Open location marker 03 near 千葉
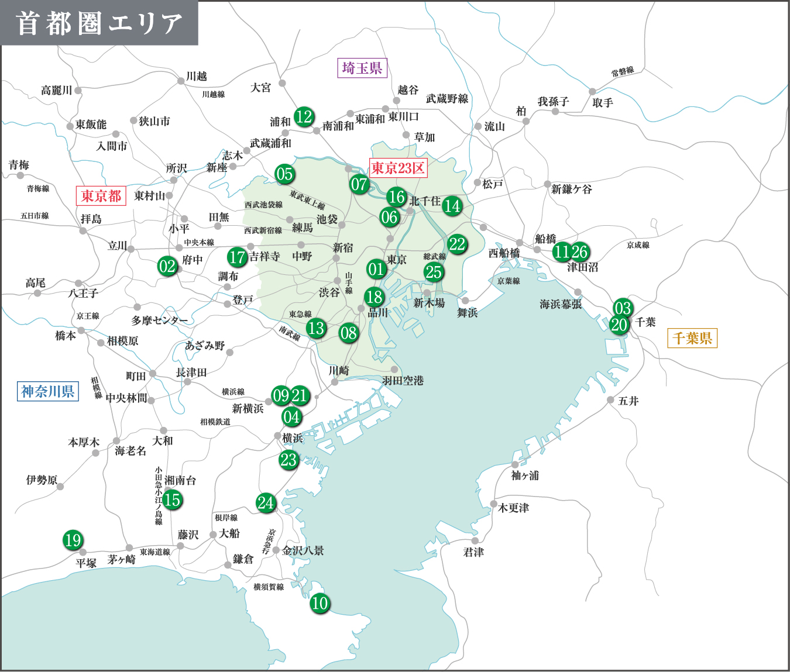The height and width of the screenshot is (672, 790). click(x=623, y=308)
